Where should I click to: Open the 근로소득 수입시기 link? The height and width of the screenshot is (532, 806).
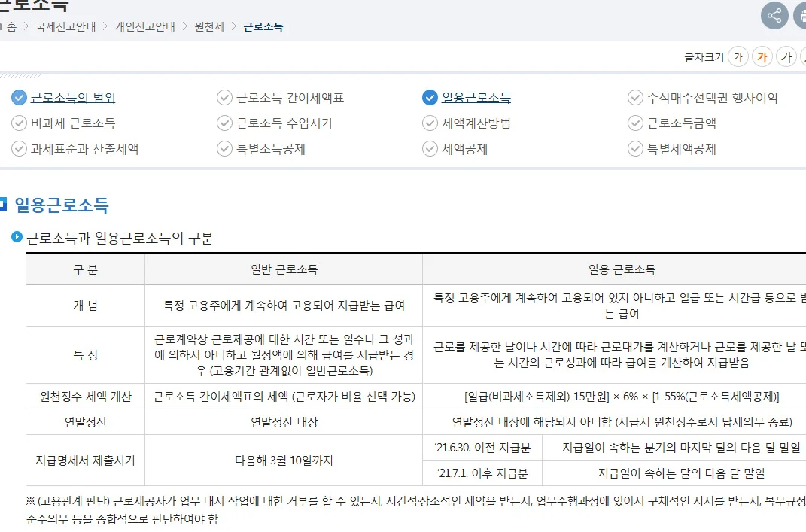[284, 123]
